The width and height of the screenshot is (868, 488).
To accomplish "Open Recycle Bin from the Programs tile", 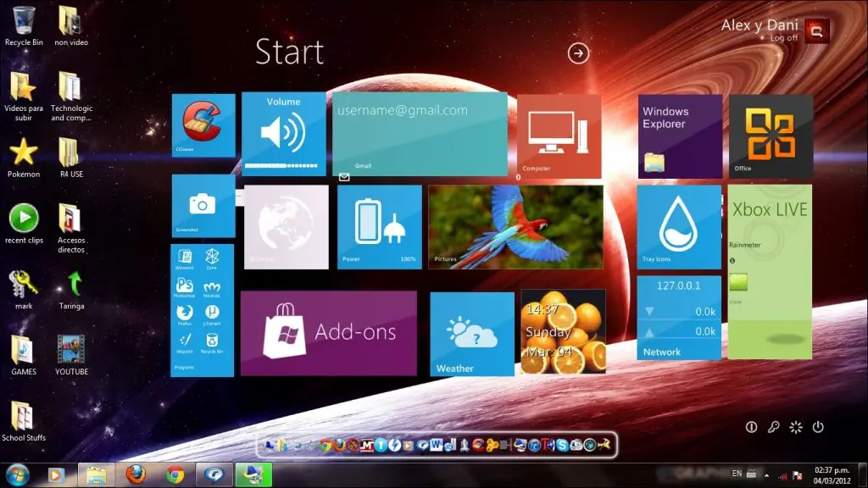I will pos(211,342).
